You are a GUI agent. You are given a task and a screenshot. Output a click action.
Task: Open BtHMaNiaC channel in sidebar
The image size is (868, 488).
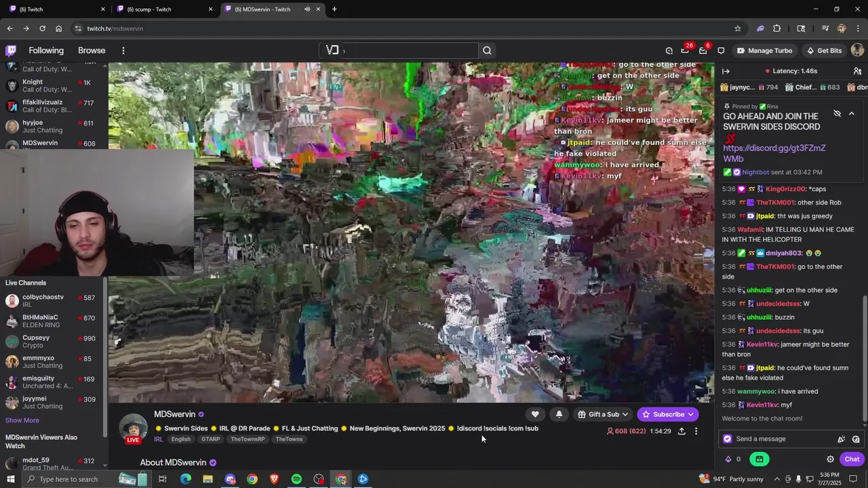(x=52, y=321)
